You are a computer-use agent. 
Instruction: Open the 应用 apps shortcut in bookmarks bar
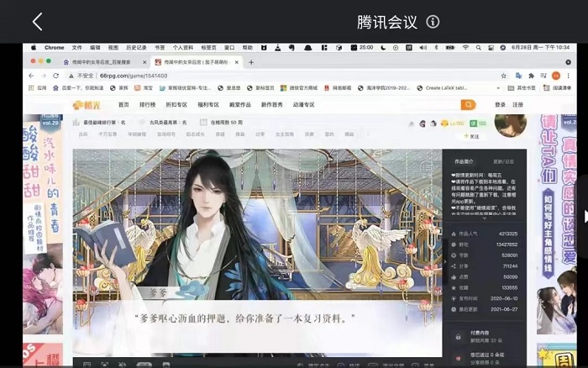[38, 87]
